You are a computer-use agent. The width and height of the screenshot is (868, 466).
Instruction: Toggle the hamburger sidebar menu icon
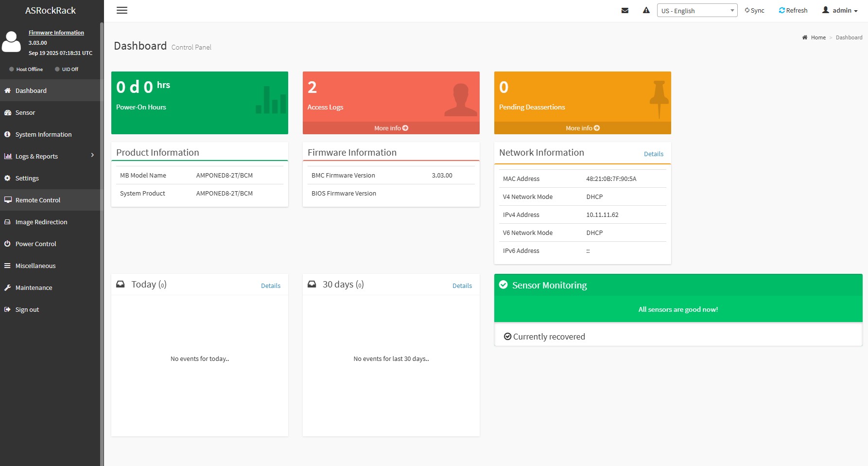click(122, 10)
